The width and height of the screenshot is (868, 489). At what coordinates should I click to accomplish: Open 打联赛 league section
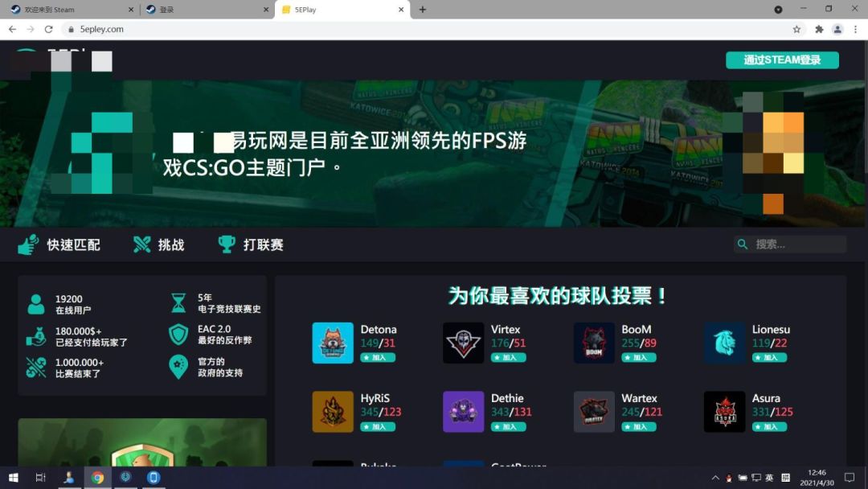coord(264,244)
